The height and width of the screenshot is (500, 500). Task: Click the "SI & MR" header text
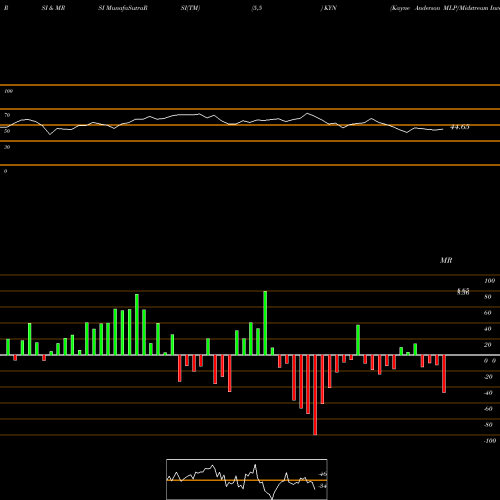point(53,8)
